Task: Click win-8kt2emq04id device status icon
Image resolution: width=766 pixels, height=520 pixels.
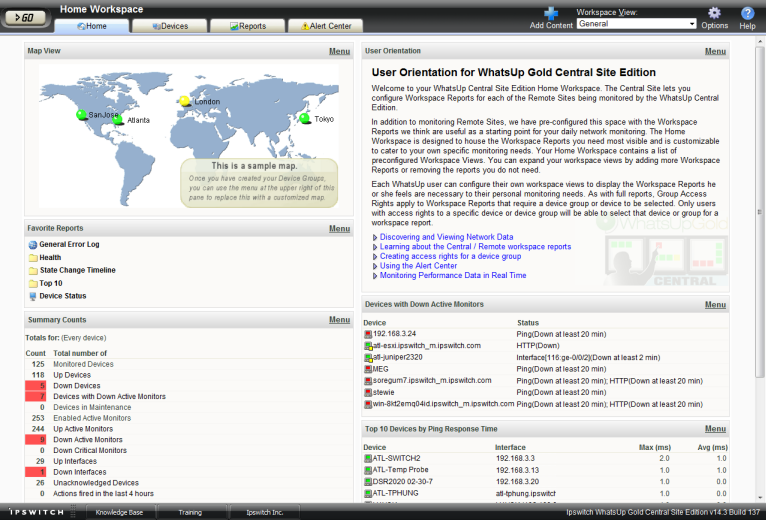Action: tap(368, 404)
